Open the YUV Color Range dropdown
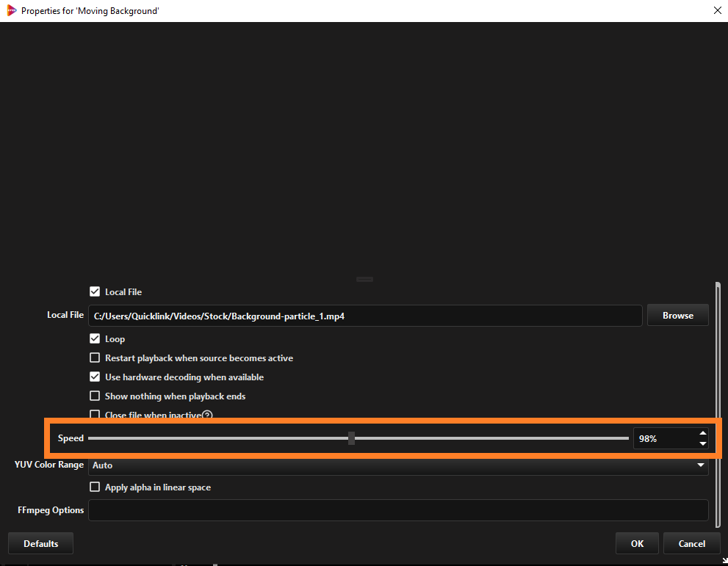Viewport: 728px width, 566px height. (x=398, y=465)
